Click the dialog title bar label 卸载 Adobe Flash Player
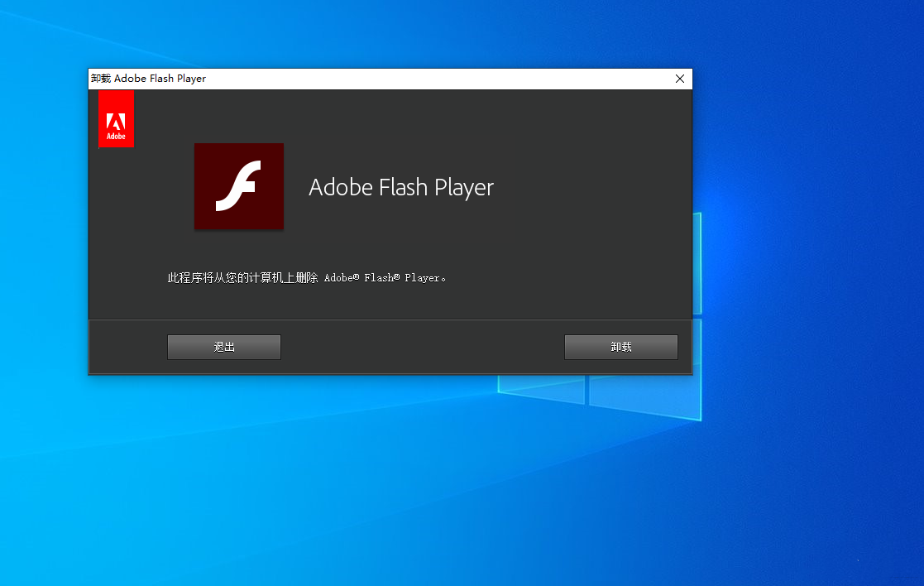Image resolution: width=924 pixels, height=586 pixels. 148,78
